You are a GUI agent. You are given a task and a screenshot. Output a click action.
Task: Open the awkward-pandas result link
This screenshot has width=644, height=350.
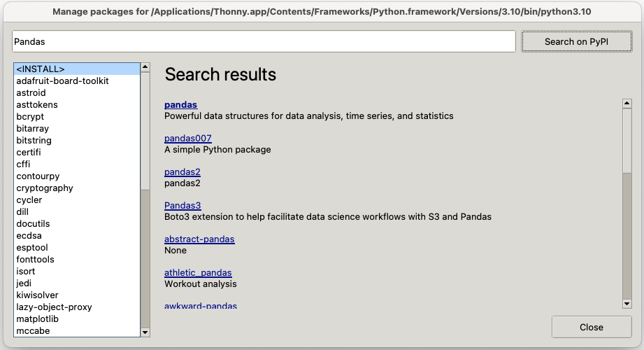point(201,306)
